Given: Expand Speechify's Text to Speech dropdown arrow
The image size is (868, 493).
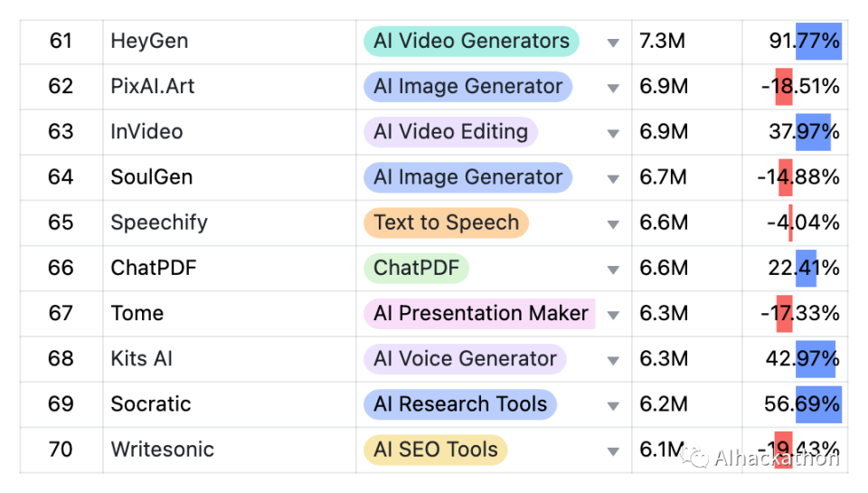Looking at the screenshot, I should [613, 223].
